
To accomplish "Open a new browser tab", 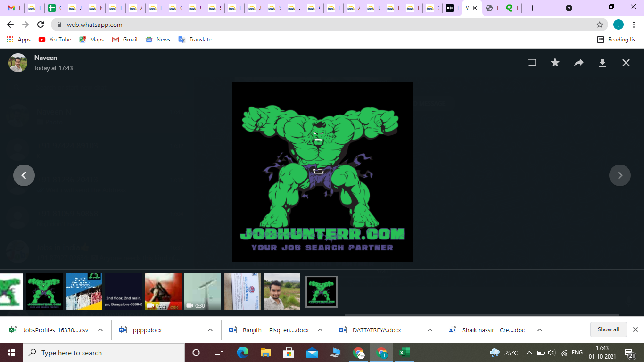I will [532, 8].
